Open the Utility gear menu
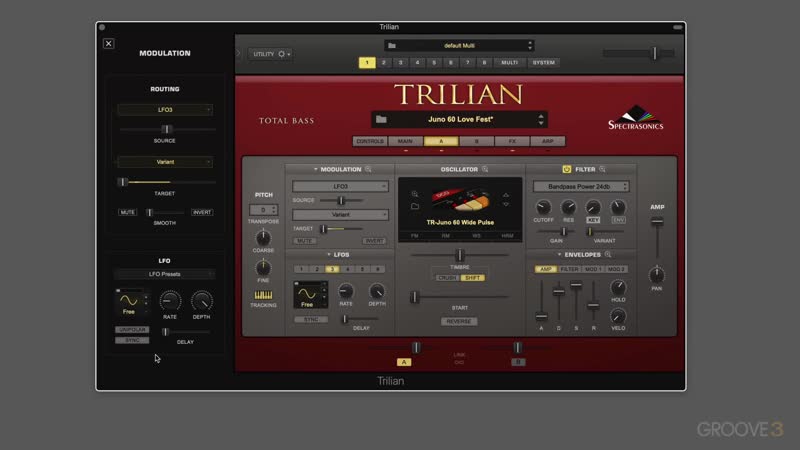This screenshot has height=450, width=800. point(282,54)
